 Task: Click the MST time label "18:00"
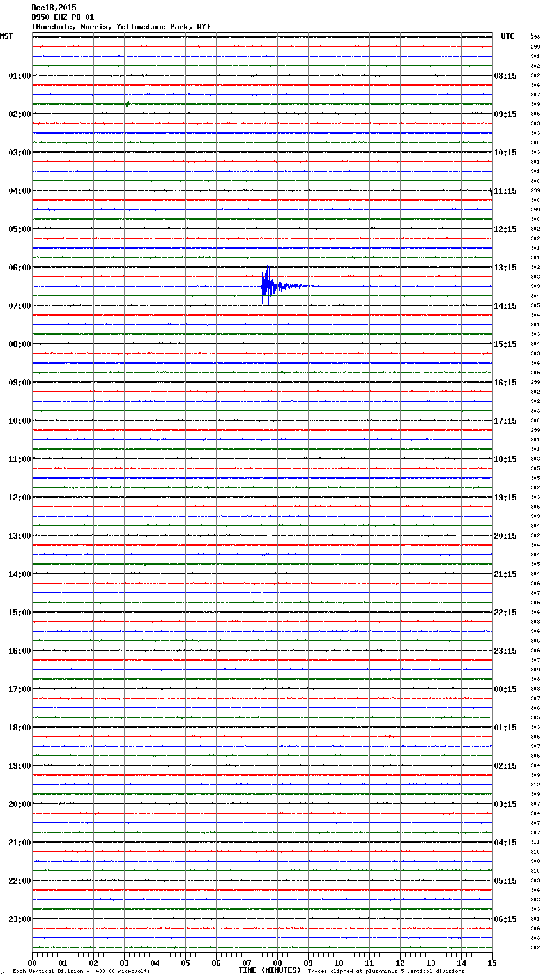(x=20, y=728)
